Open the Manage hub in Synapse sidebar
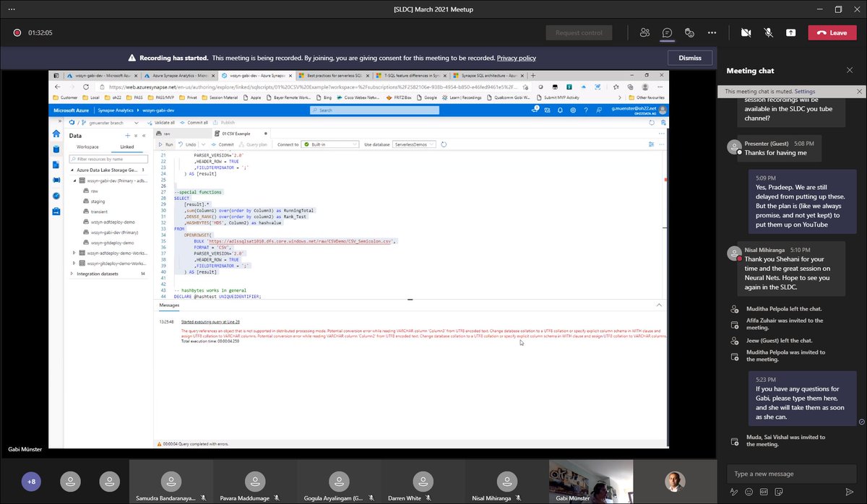Screen dimensions: 867x504 point(56,212)
